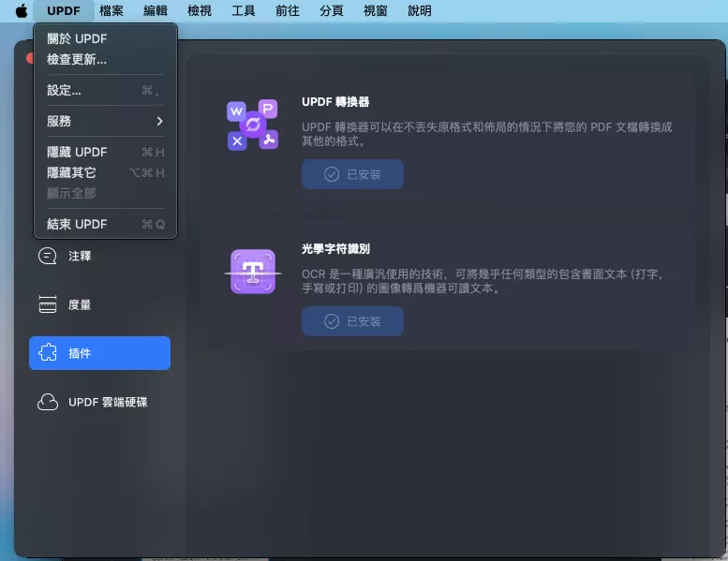Choose 檢查更新... from the menu
Image resolution: width=728 pixels, height=561 pixels.
[x=105, y=59]
